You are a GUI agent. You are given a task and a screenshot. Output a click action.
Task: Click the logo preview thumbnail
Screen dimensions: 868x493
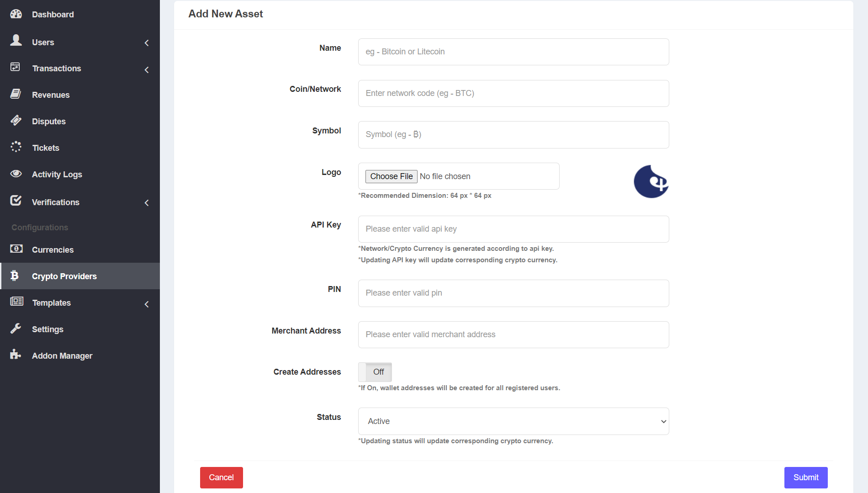click(651, 182)
